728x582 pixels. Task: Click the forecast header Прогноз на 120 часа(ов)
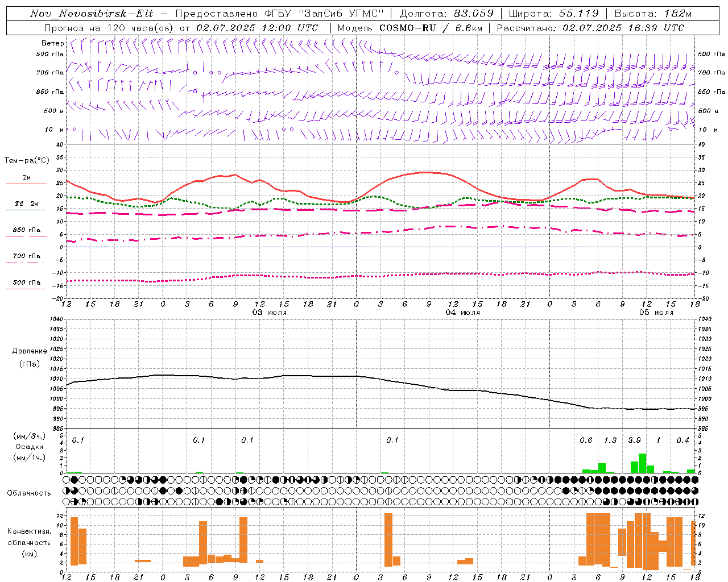(x=110, y=28)
